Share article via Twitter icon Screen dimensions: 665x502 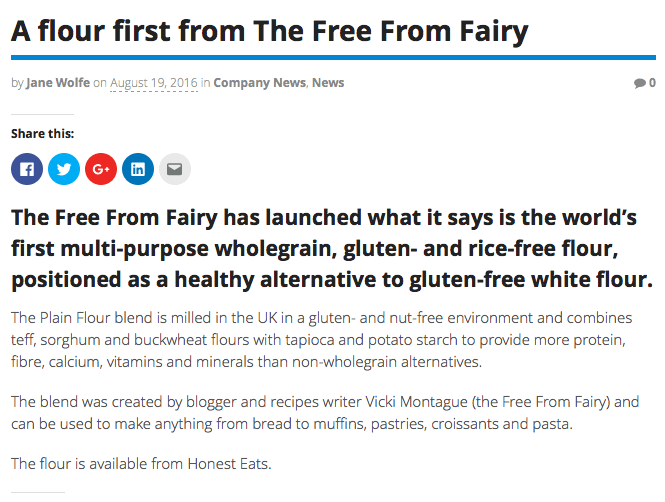pyautogui.click(x=64, y=169)
